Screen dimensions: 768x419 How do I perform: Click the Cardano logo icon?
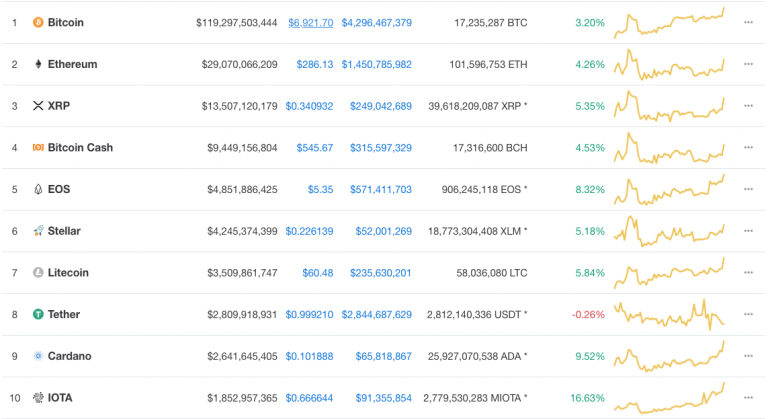pyautogui.click(x=38, y=356)
